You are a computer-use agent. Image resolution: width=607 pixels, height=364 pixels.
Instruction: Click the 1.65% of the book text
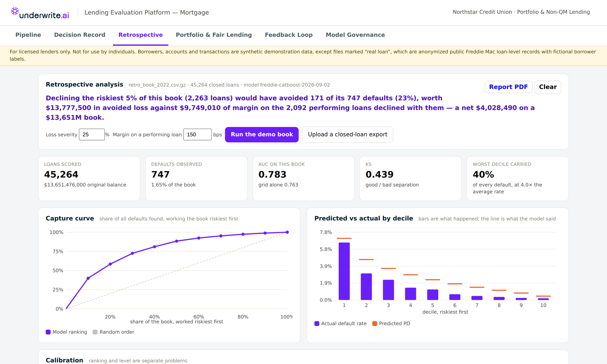[x=173, y=185]
